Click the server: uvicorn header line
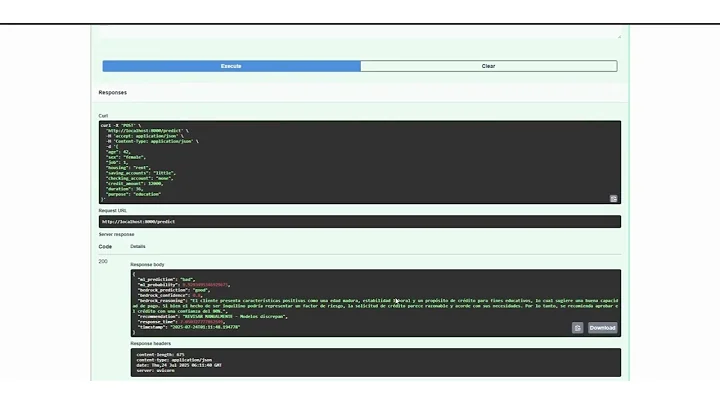This screenshot has width=720, height=404. (155, 370)
